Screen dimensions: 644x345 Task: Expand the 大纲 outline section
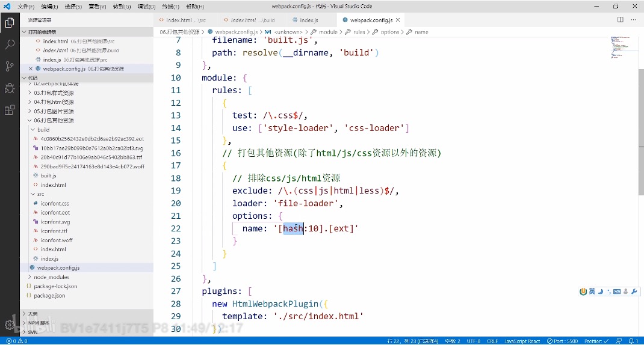point(33,313)
